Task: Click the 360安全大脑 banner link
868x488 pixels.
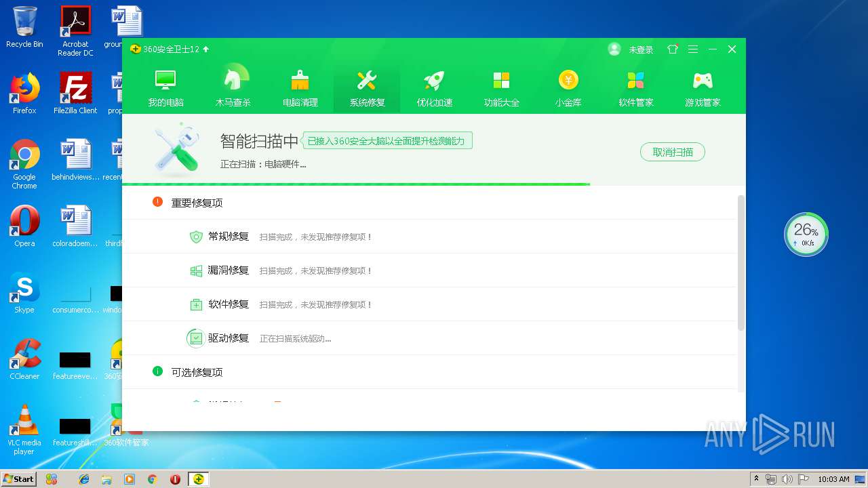Action: point(387,141)
